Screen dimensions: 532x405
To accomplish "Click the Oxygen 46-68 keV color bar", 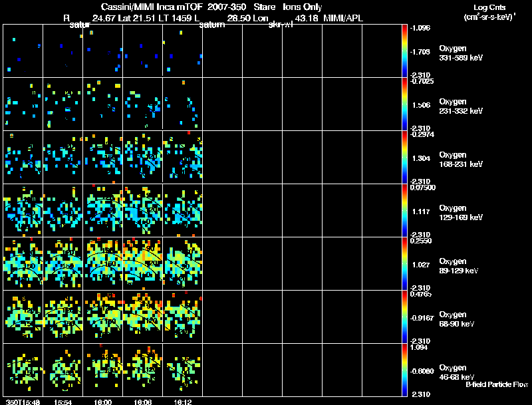I will point(405,370).
